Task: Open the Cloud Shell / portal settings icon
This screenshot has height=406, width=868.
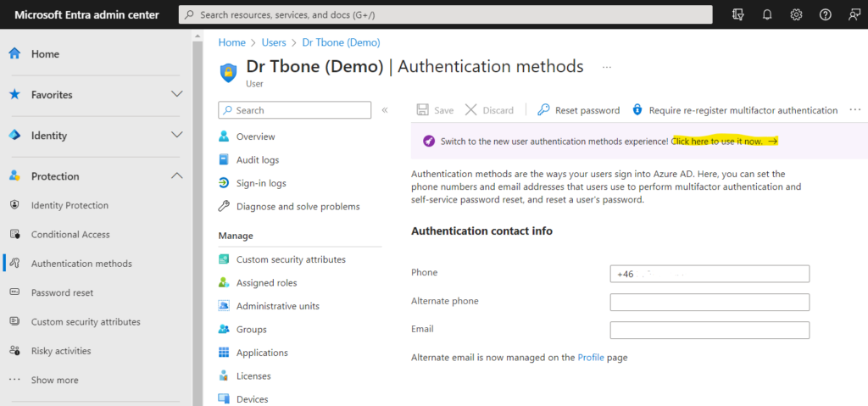Action: coord(738,15)
